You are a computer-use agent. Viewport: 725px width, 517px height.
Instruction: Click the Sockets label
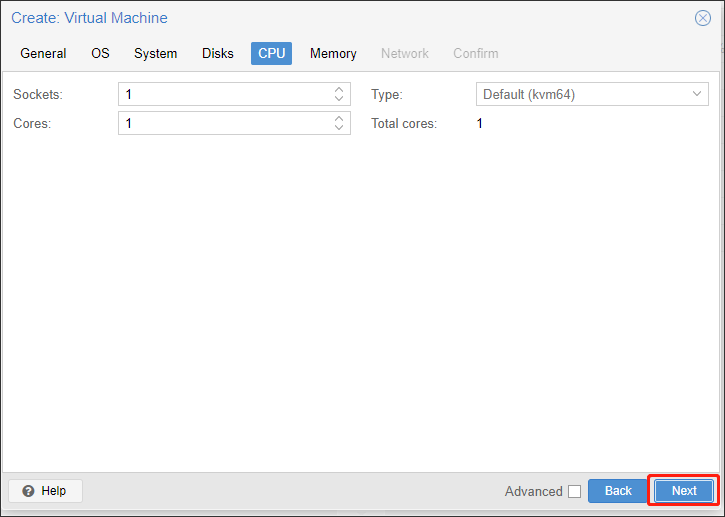pos(38,94)
